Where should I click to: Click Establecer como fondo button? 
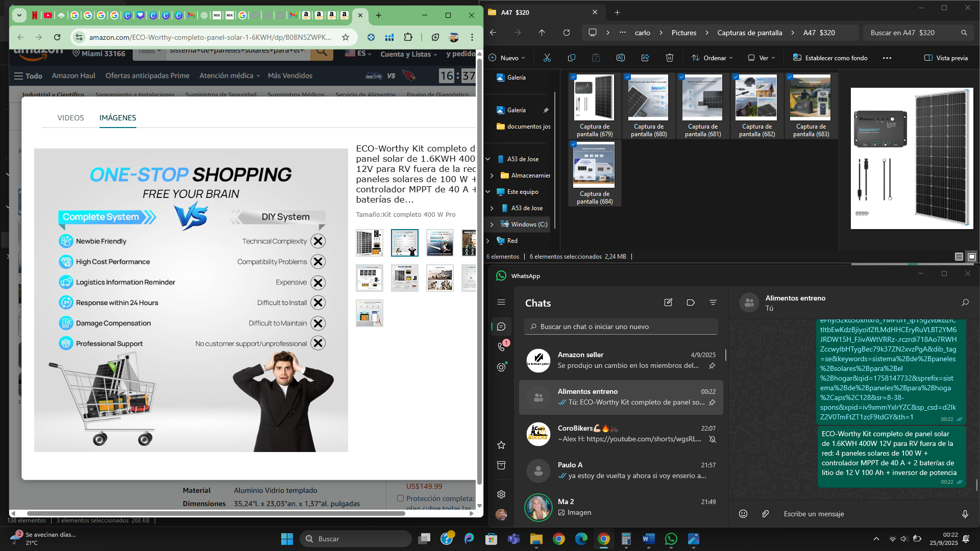(x=830, y=58)
